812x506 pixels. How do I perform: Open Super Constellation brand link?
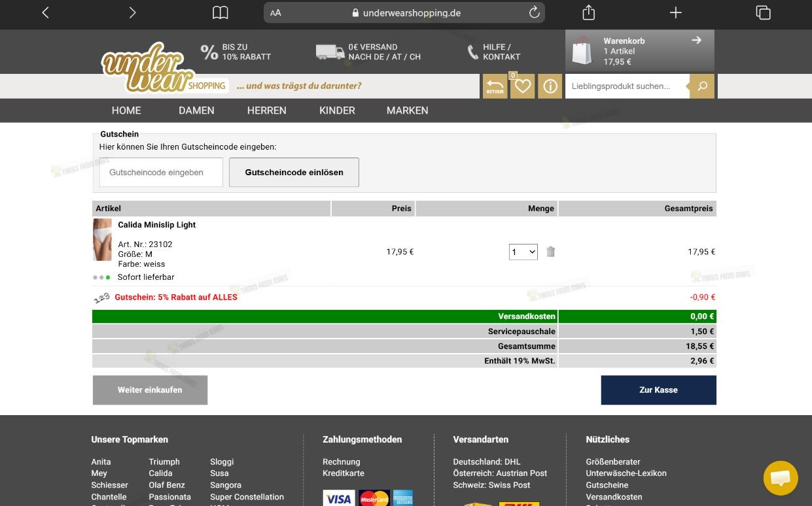coord(247,497)
